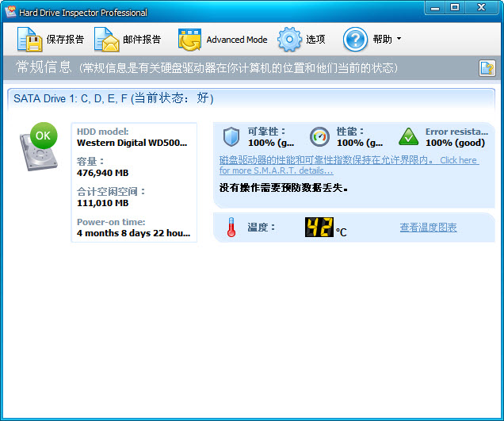Click the green OK hard drive icon
Viewport: 504px width, 421px height.
click(38, 147)
